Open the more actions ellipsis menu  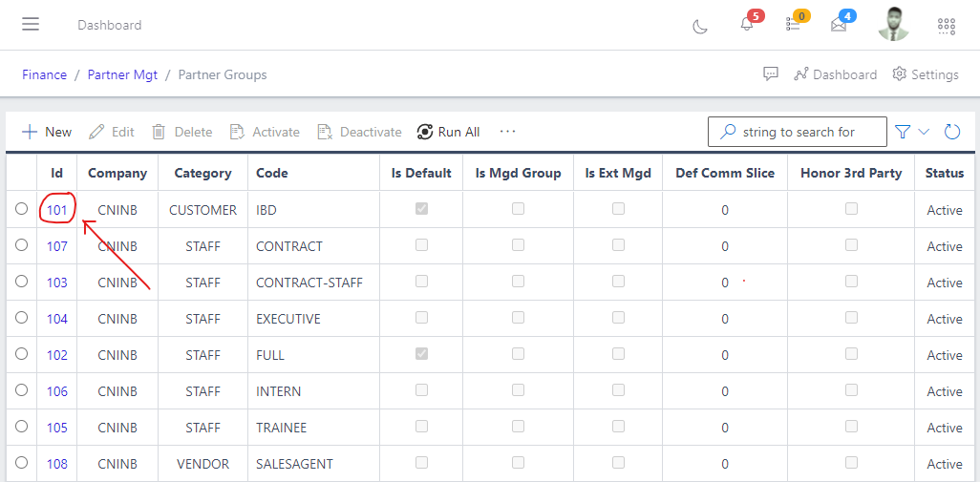tap(507, 132)
